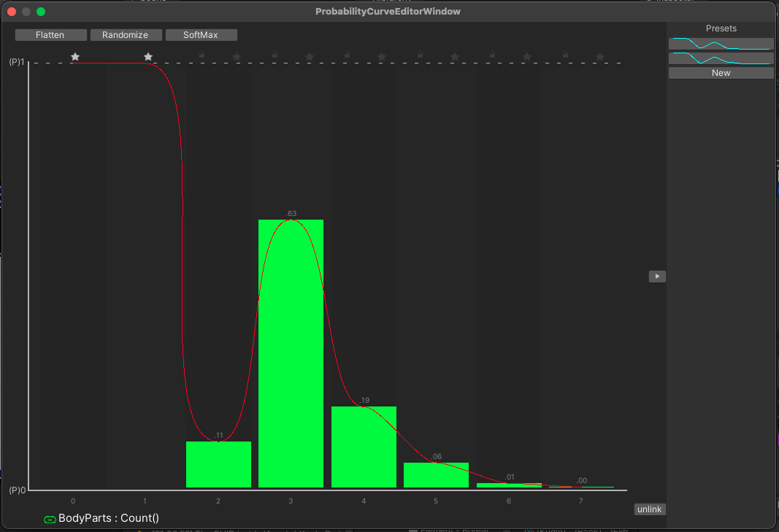This screenshot has height=532, width=779.
Task: Toggle the lock icon above bar 6
Action: (492, 55)
